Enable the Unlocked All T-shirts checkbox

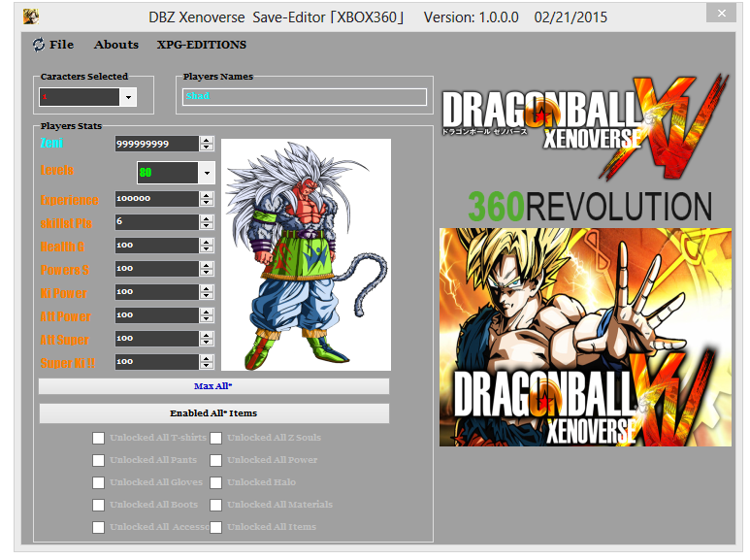(99, 438)
